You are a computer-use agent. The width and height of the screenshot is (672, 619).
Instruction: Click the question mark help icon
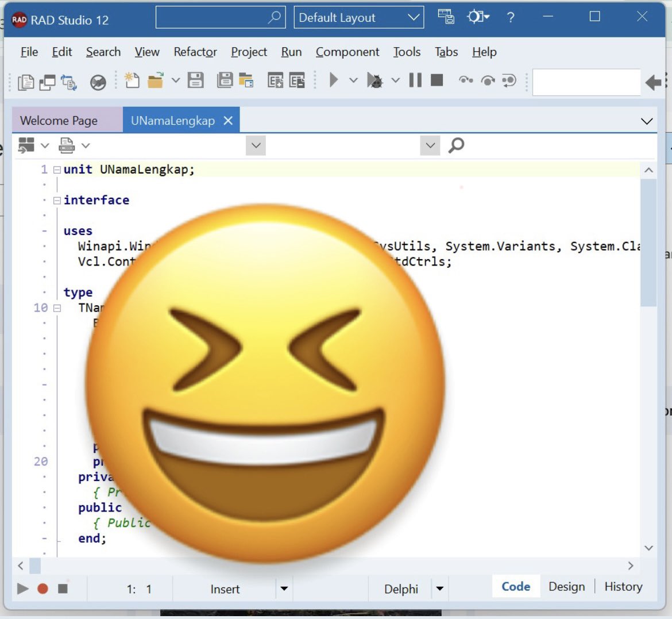(510, 18)
